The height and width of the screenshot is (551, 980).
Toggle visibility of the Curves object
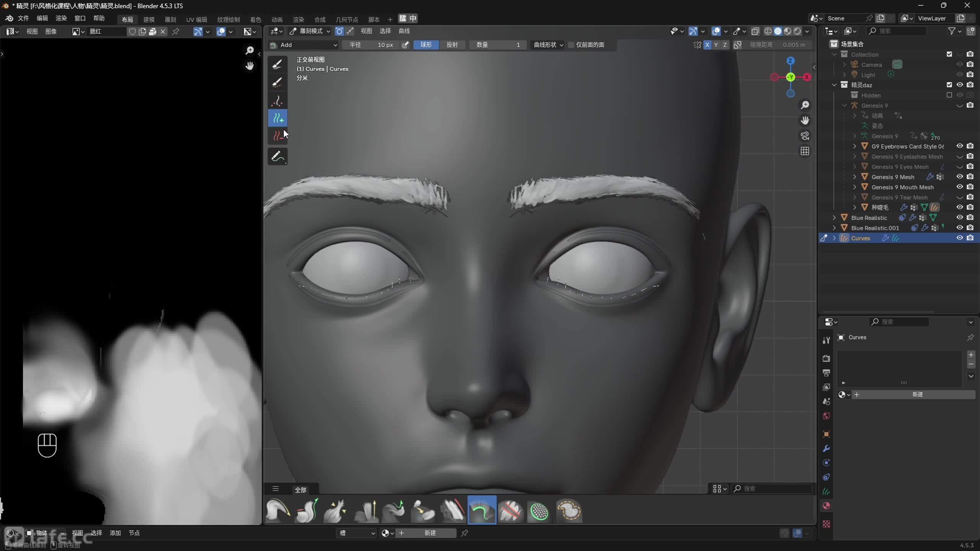[959, 238]
